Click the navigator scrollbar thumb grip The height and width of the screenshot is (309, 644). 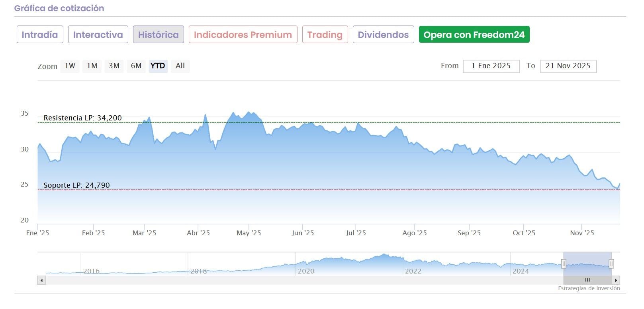587,280
